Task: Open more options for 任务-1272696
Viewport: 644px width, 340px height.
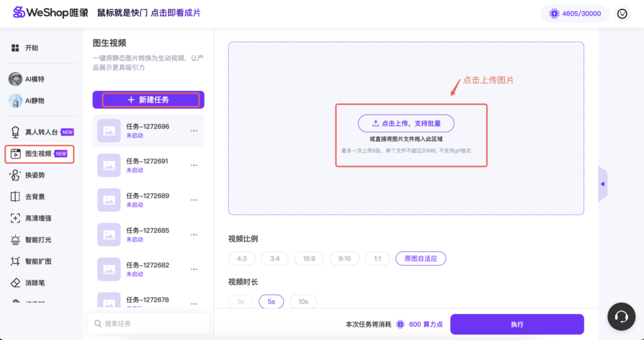Action: coord(194,130)
